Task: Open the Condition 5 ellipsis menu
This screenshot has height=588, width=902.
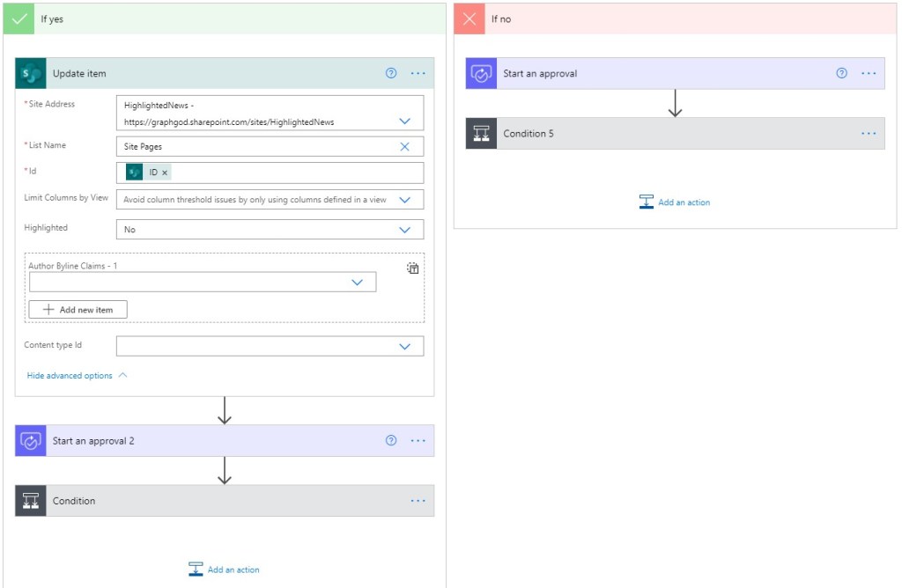Action: pyautogui.click(x=869, y=134)
